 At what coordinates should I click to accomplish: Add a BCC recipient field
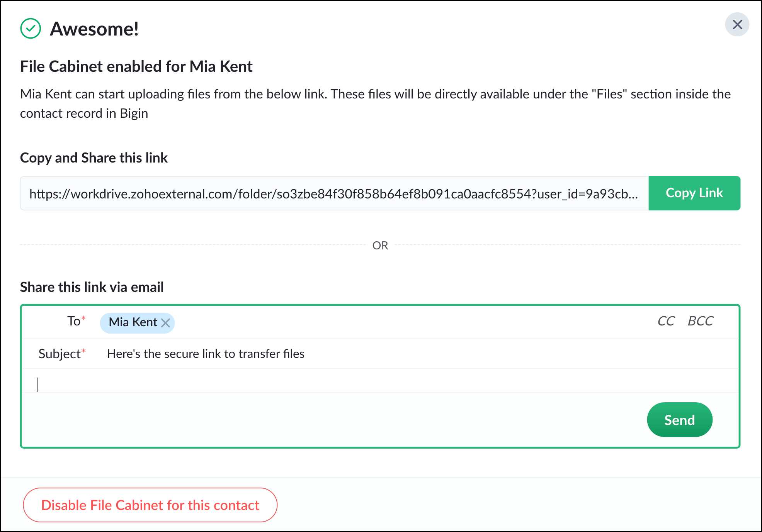(x=700, y=321)
